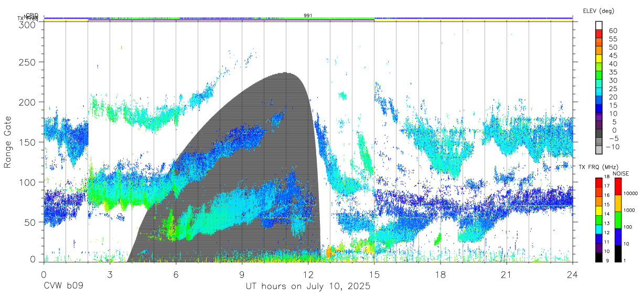The image size is (644, 297).
Task: Click the yellow segment of the TX FRQ scale
Action: click(599, 211)
